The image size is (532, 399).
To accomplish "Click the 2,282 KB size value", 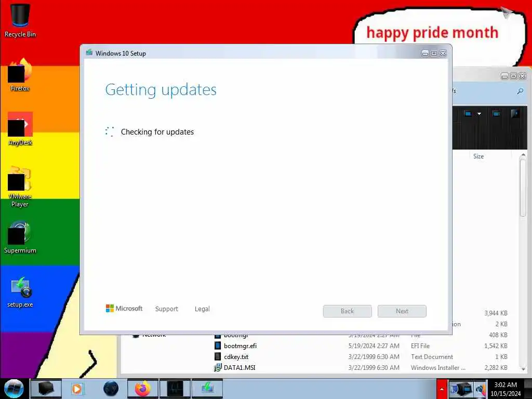I will click(x=496, y=367).
